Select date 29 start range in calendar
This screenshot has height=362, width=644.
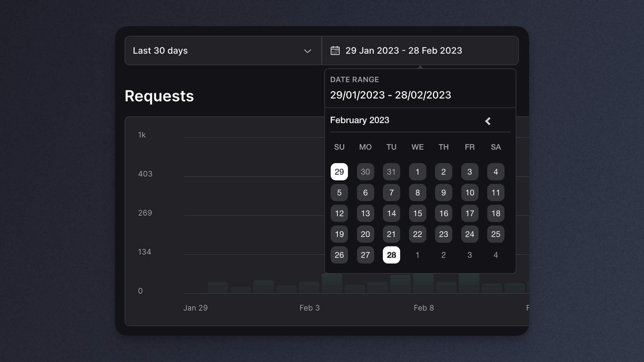click(x=339, y=172)
